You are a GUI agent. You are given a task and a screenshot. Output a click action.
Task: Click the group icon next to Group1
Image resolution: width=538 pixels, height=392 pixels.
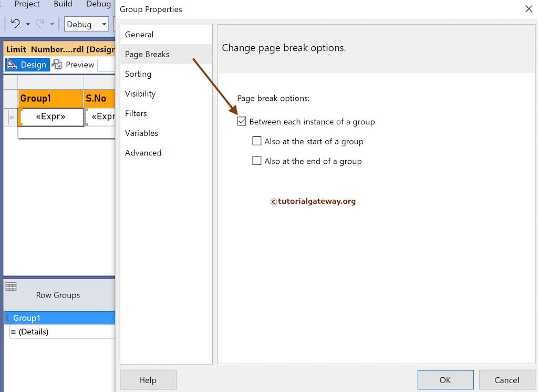[8, 317]
